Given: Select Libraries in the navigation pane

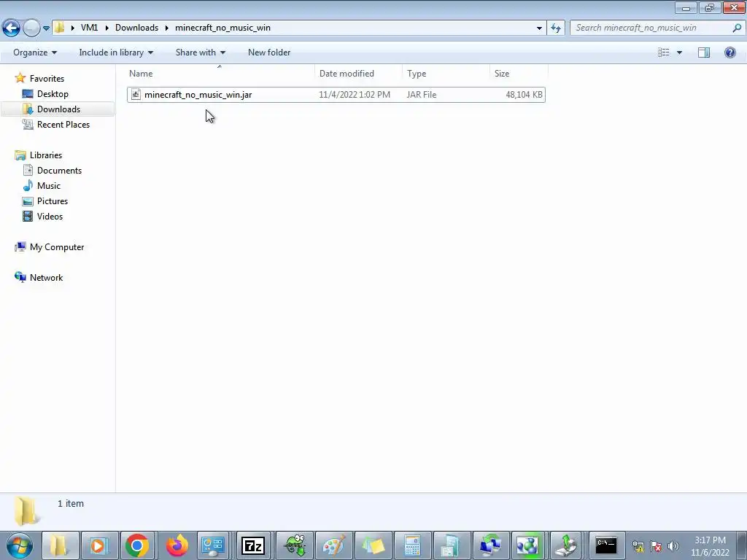Looking at the screenshot, I should [46, 155].
